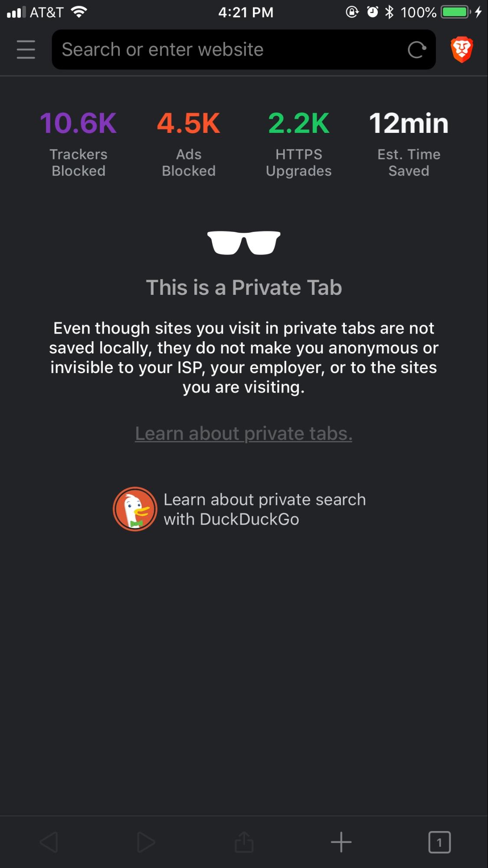Tap the DuckDuckGo duck logo
This screenshot has width=488, height=868.
[135, 509]
